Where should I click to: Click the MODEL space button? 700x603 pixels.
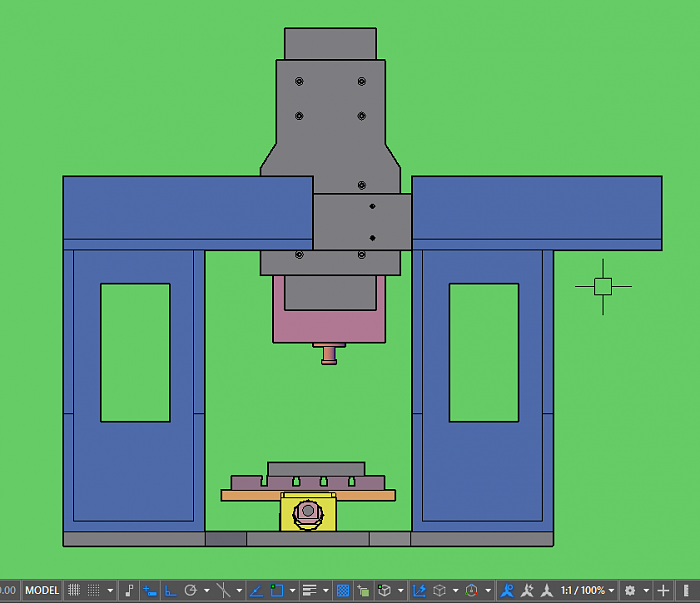pyautogui.click(x=42, y=590)
